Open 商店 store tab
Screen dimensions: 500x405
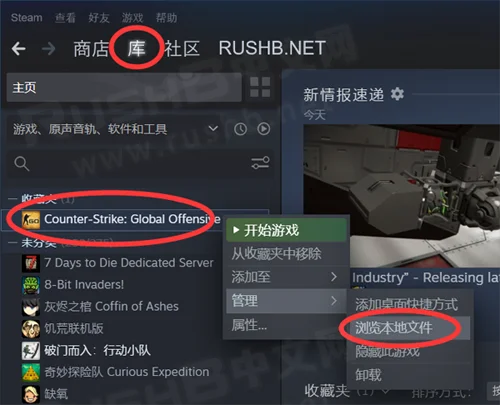click(x=91, y=49)
